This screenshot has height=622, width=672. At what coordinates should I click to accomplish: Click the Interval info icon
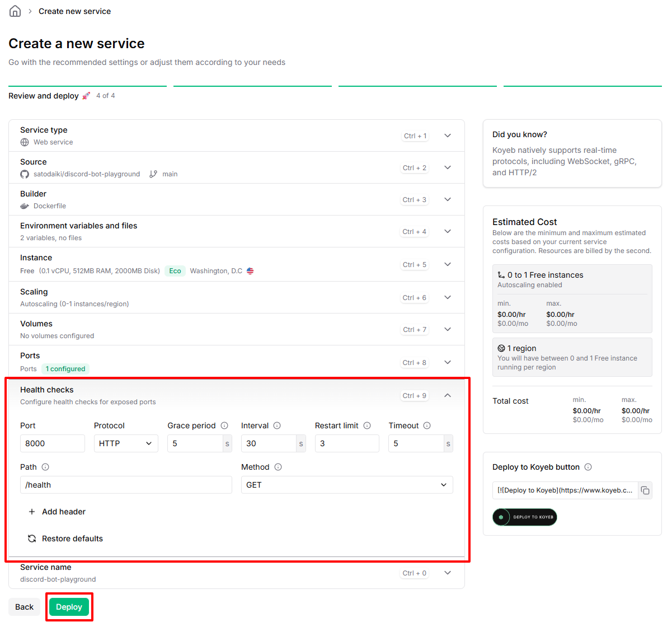tap(277, 425)
